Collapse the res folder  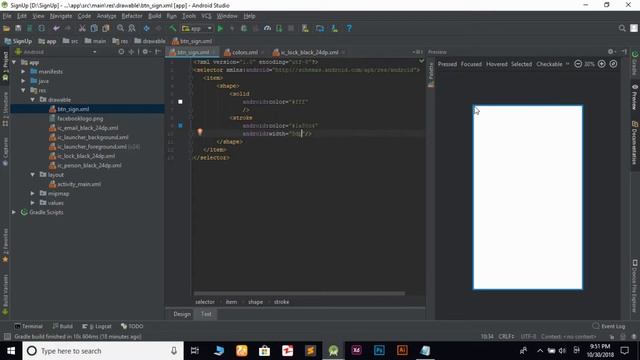[23, 90]
